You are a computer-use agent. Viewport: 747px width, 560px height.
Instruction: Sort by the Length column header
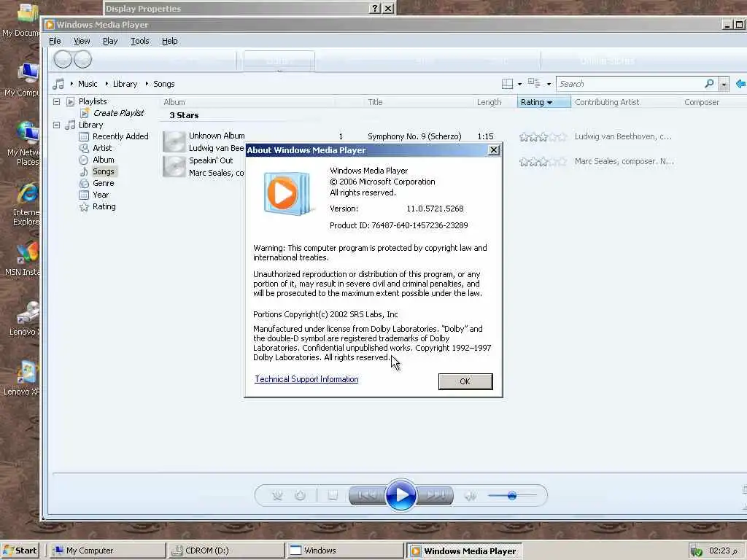489,102
